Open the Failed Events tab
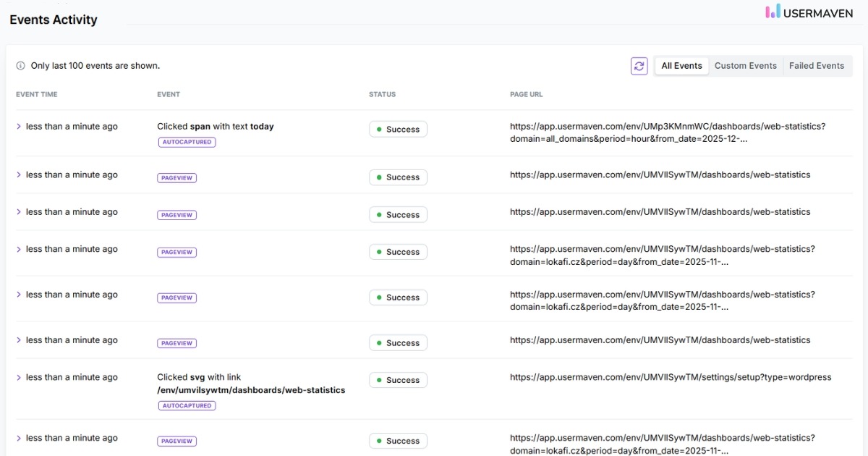The image size is (868, 456). (817, 66)
